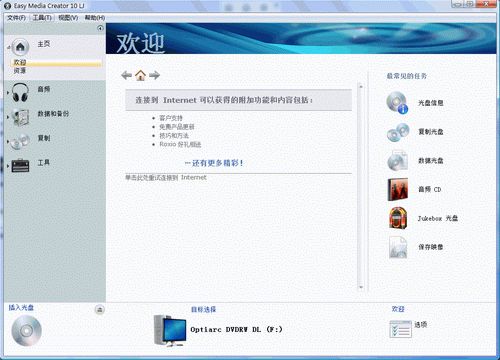This screenshot has height=360, width=500.
Task: Click the content scrollbar up arrow
Action: pyautogui.click(x=361, y=87)
